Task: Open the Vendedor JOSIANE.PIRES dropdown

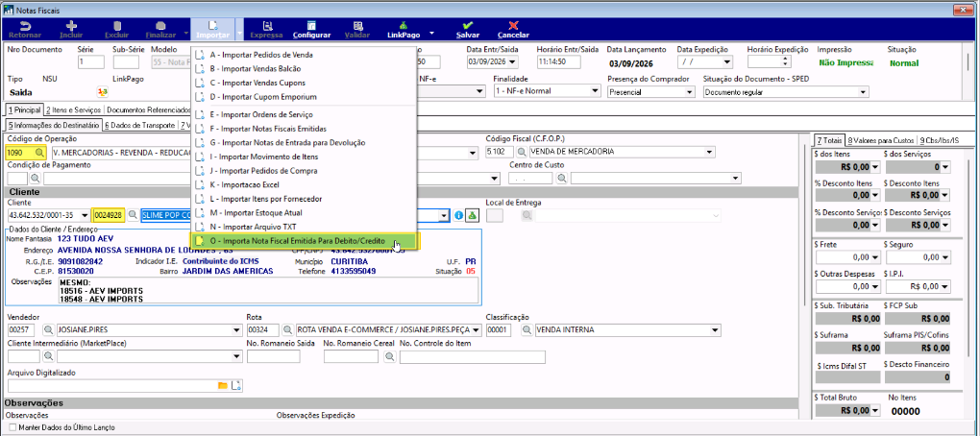Action: point(237,329)
